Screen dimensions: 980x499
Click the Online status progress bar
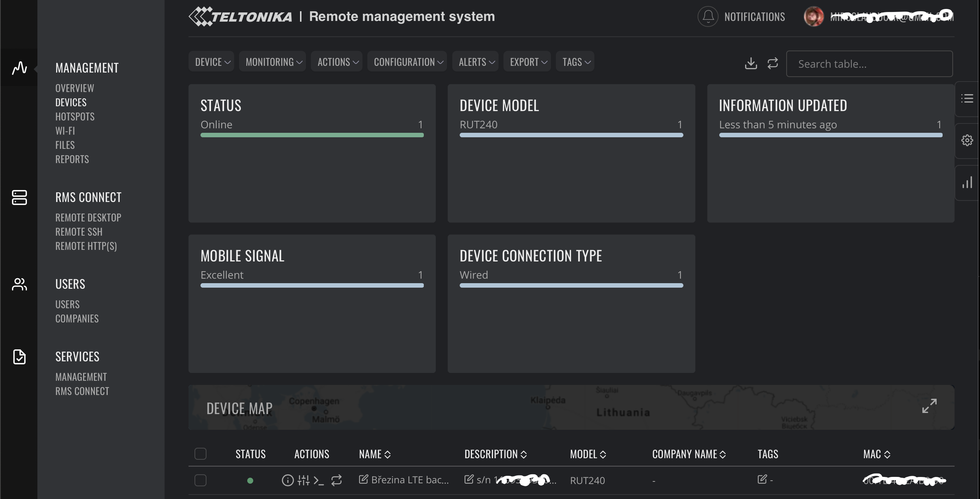[312, 135]
